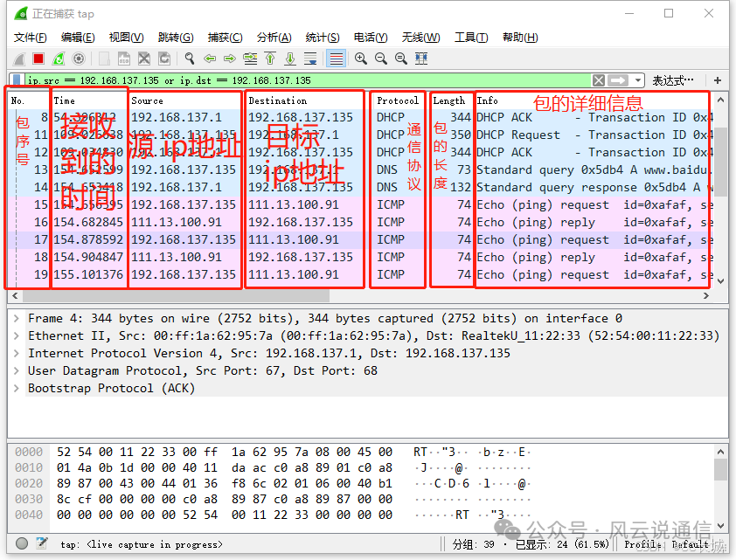Open the 跳转(G) menu
The image size is (736, 560).
(x=176, y=38)
